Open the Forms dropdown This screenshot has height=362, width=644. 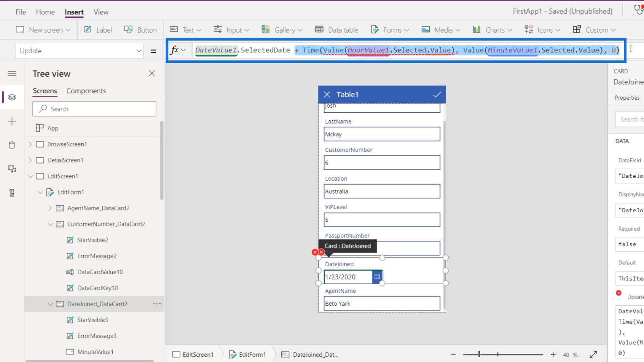pos(390,30)
